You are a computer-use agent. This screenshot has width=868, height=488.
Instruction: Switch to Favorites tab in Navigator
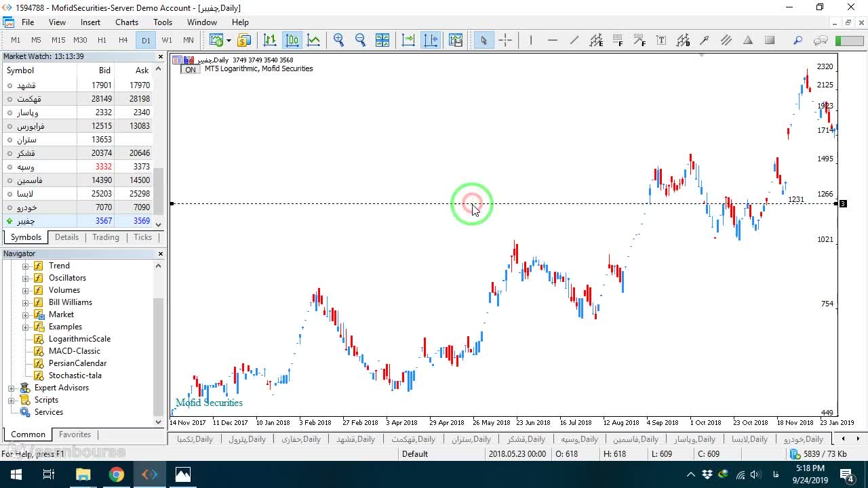(x=75, y=434)
